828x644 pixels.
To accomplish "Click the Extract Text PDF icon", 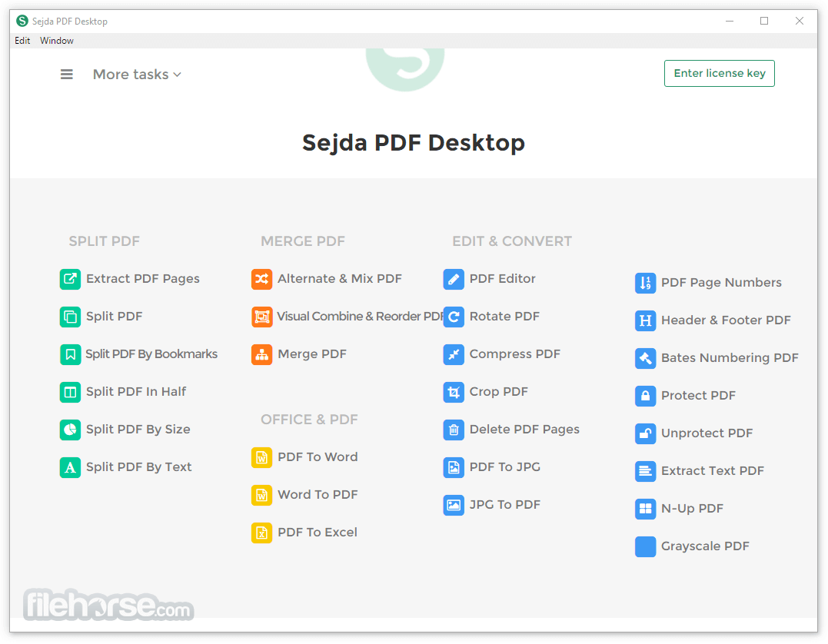I will point(645,471).
